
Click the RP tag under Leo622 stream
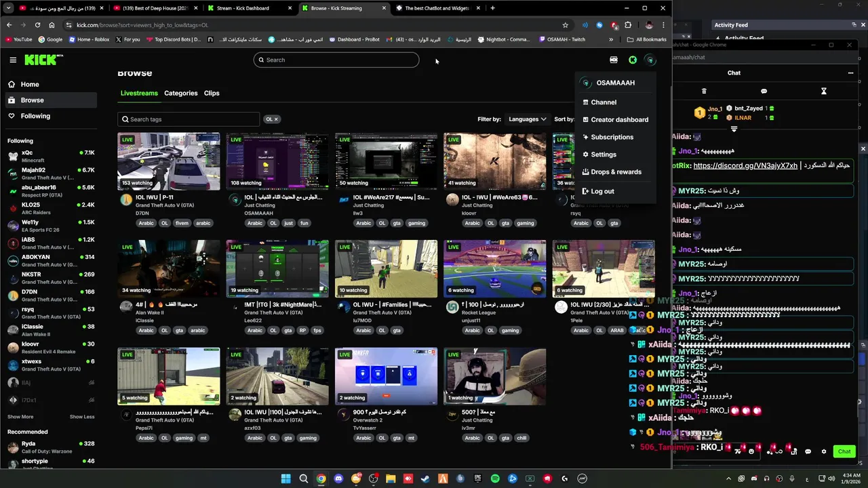coord(303,331)
